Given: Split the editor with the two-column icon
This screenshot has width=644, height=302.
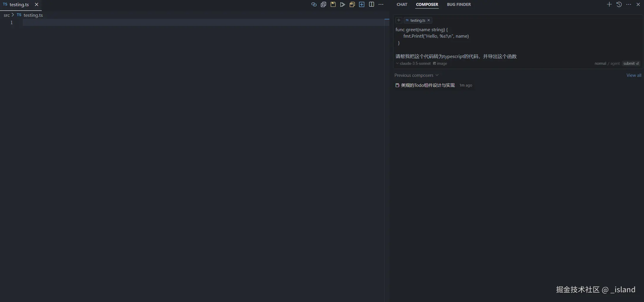Looking at the screenshot, I should 371,4.
